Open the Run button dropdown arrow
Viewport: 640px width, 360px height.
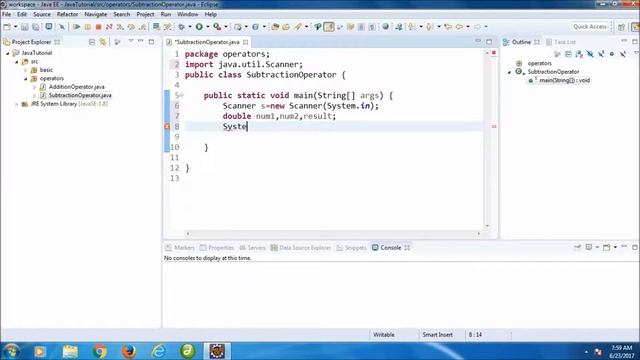(207, 27)
